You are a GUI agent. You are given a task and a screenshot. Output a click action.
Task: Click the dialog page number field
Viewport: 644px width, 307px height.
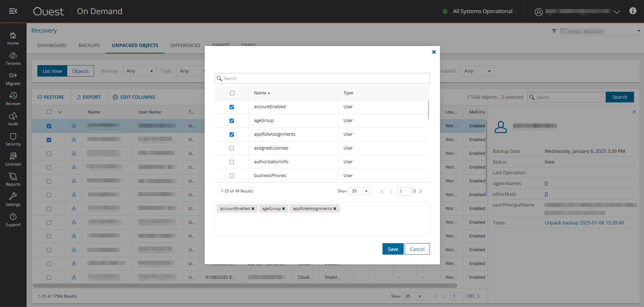pyautogui.click(x=403, y=191)
